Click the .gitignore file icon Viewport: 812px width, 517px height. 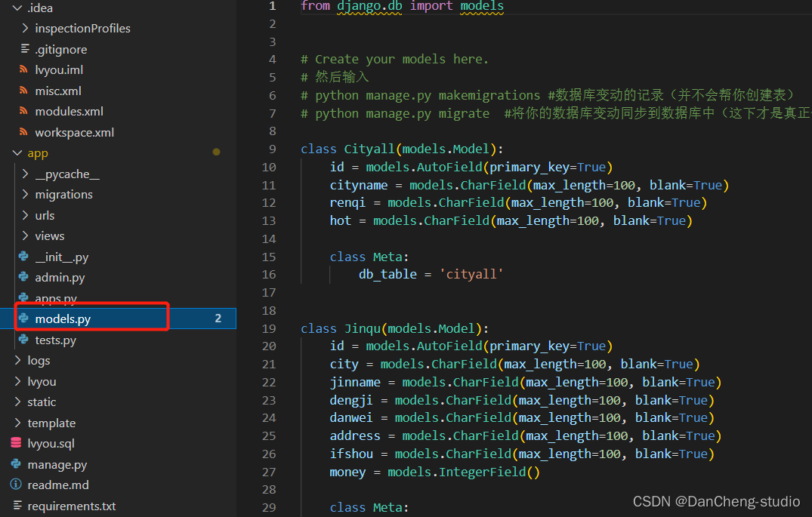[24, 48]
